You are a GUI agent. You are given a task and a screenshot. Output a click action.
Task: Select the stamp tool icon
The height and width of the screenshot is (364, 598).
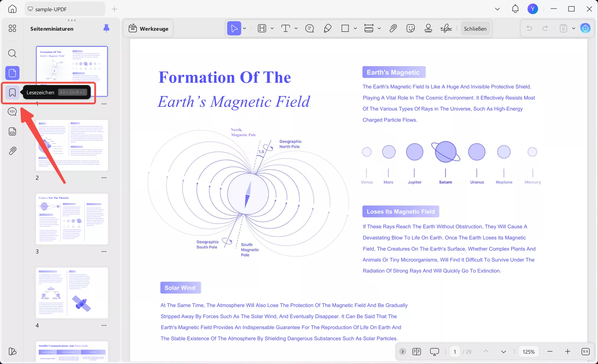click(x=428, y=29)
